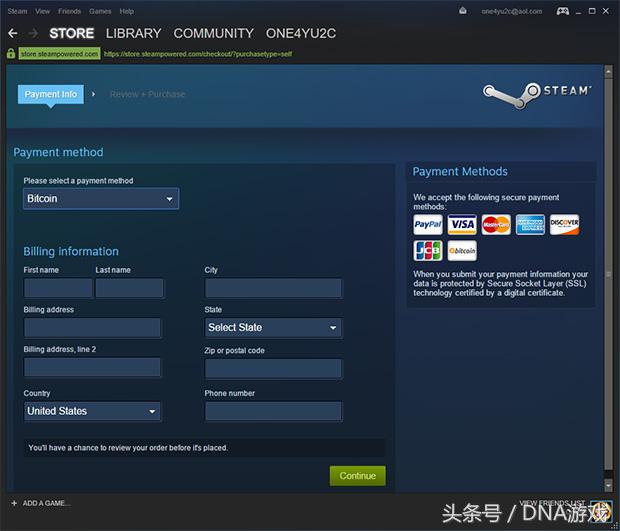Image resolution: width=620 pixels, height=531 pixels.
Task: Click the Steam logo in header
Action: [x=537, y=94]
